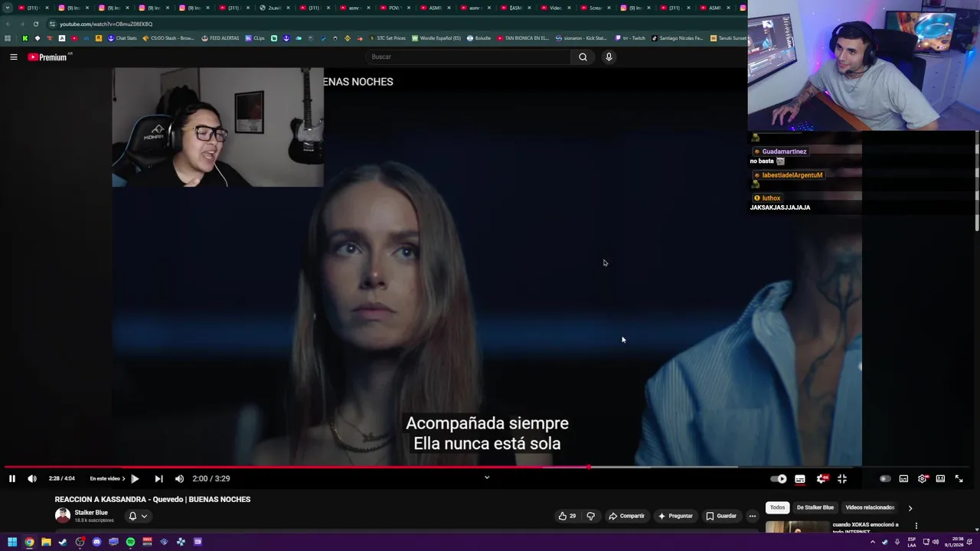Start voice search with microphone icon
The width and height of the screenshot is (980, 551).
609,57
